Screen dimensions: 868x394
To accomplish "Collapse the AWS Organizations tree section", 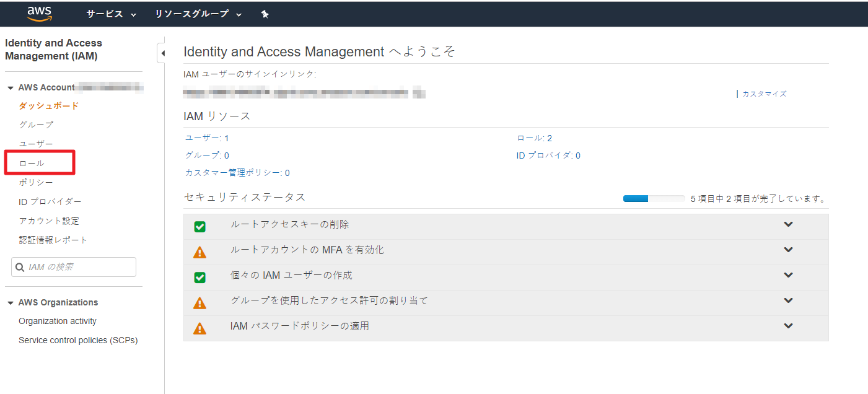I will pyautogui.click(x=11, y=303).
